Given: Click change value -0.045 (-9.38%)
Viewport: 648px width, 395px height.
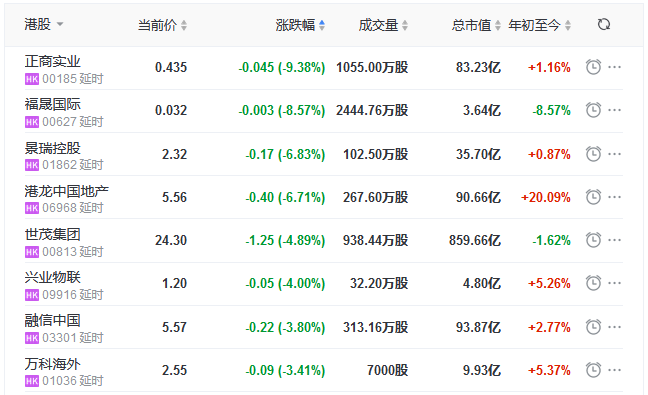Looking at the screenshot, I should coord(282,67).
